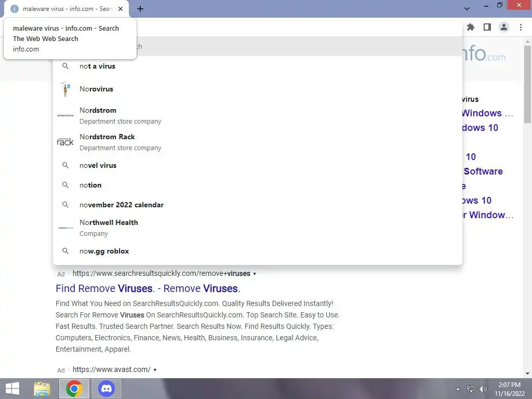Image resolution: width=532 pixels, height=399 pixels.
Task: Expand the searchresultsquickly.com ad URL dropdown
Action: click(x=255, y=274)
